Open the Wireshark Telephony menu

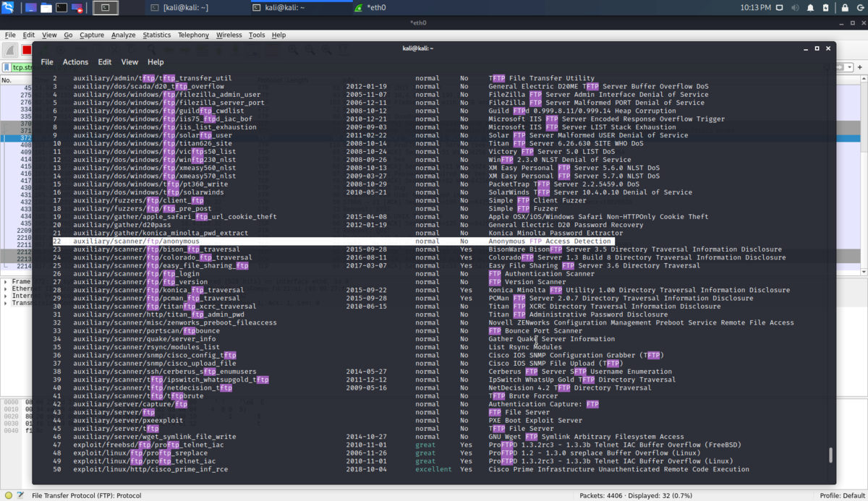coord(193,35)
